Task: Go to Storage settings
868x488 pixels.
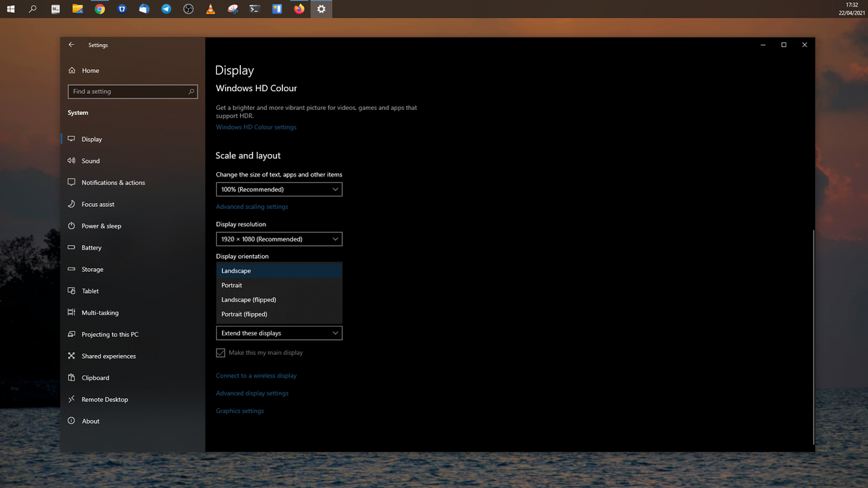Action: [x=92, y=269]
